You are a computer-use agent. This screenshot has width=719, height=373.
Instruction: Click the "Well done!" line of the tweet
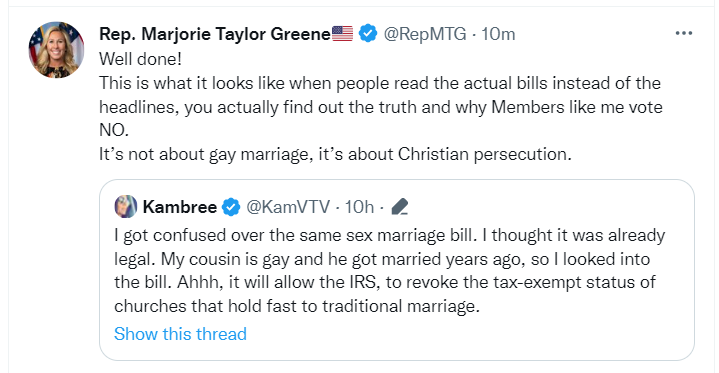(140, 59)
